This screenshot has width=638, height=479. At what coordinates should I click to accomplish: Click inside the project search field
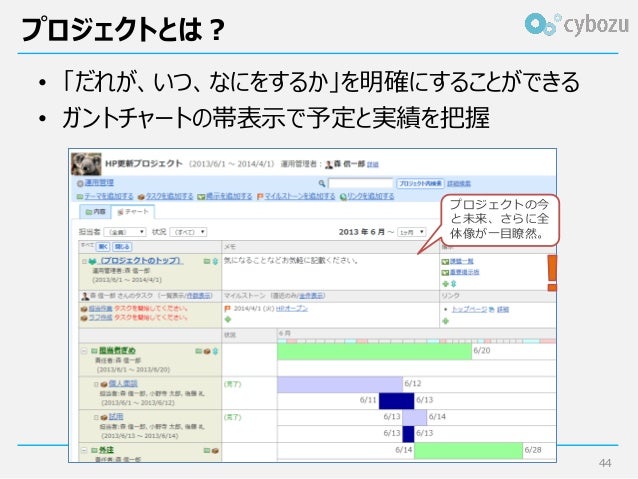pyautogui.click(x=361, y=184)
